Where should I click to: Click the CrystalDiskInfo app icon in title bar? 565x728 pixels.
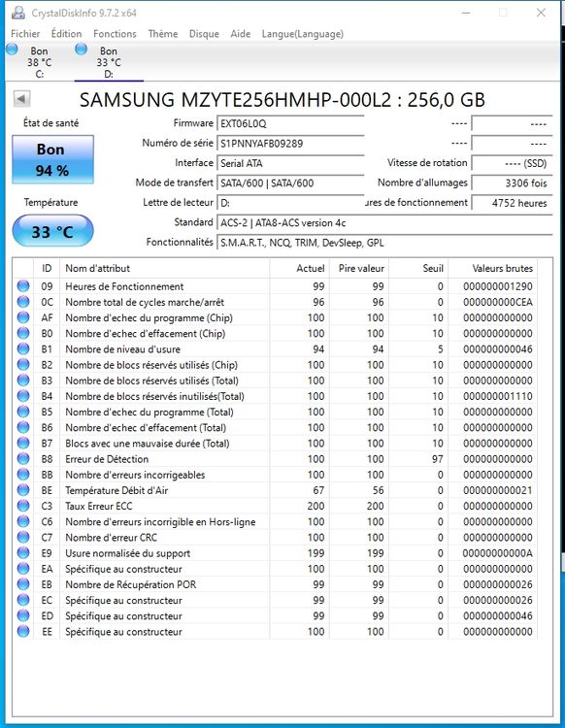(x=18, y=13)
